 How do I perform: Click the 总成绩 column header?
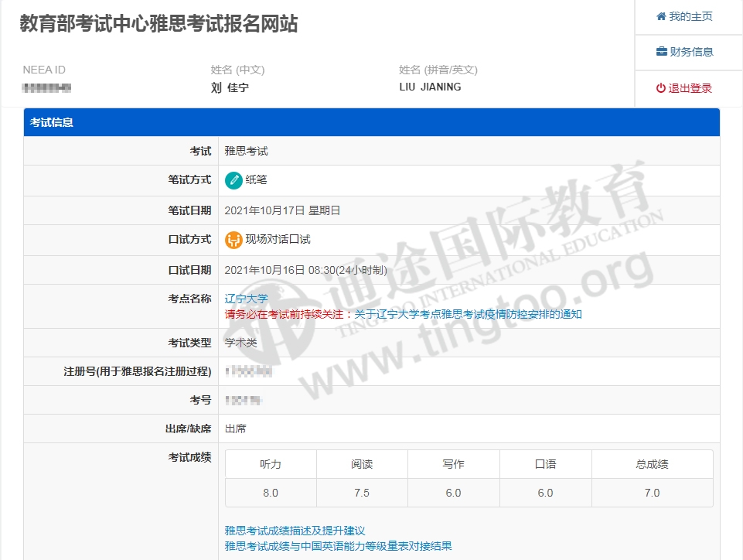pyautogui.click(x=652, y=464)
